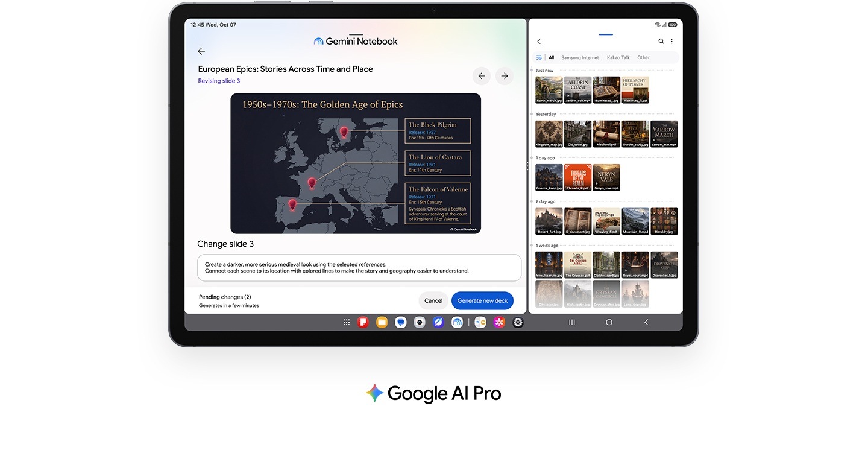Open the filter options icon
This screenshot has height=453, width=868.
(539, 58)
